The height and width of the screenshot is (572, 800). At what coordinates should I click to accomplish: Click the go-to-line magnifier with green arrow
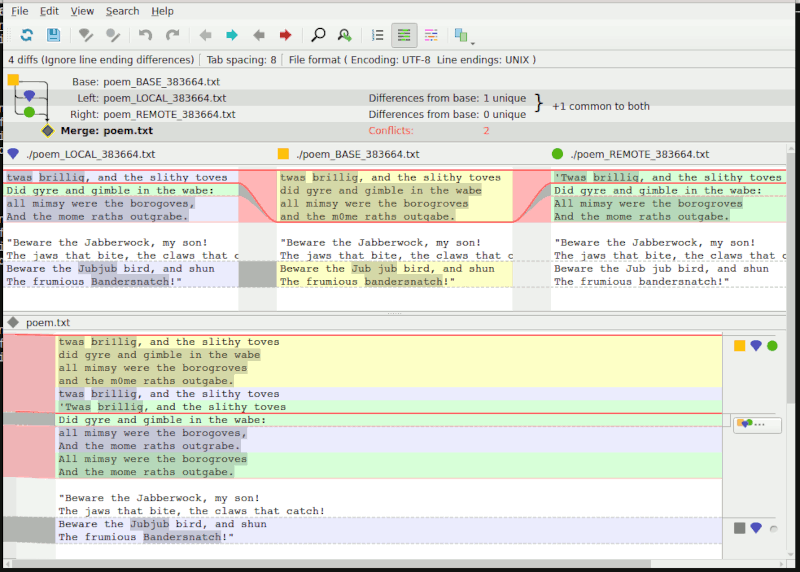345,35
